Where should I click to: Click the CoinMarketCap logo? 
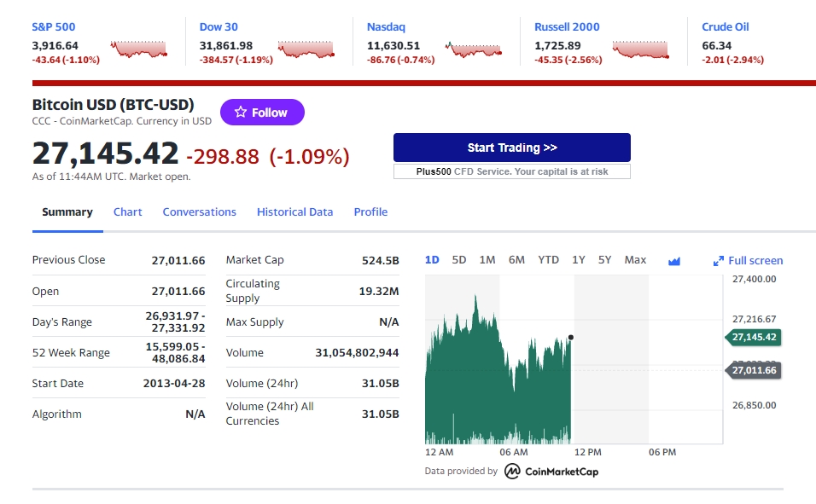click(x=551, y=472)
